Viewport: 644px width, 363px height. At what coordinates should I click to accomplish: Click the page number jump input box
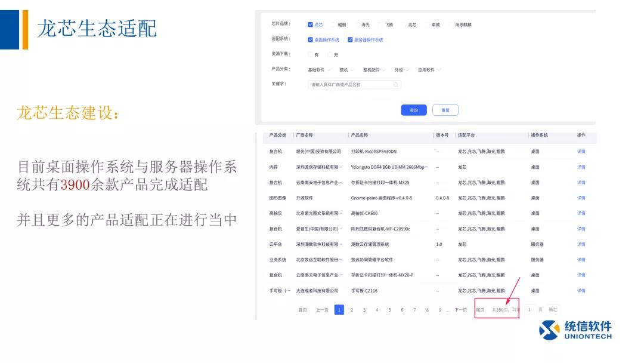(529, 310)
